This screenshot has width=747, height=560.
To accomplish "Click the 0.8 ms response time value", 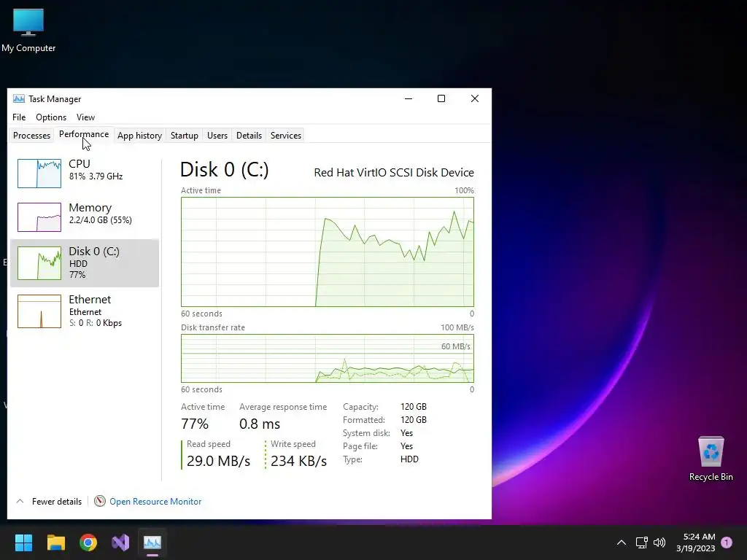I will 260,424.
